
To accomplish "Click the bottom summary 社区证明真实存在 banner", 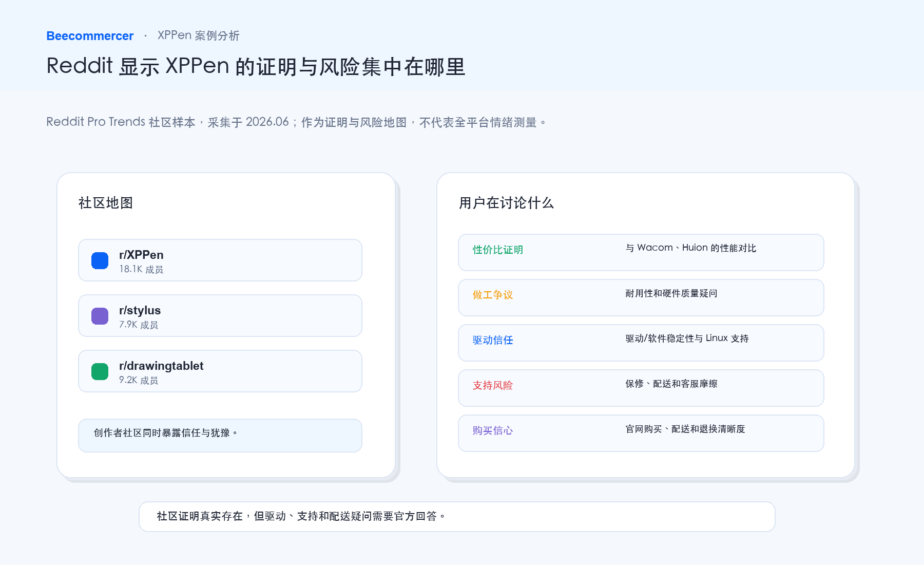I will point(457,517).
